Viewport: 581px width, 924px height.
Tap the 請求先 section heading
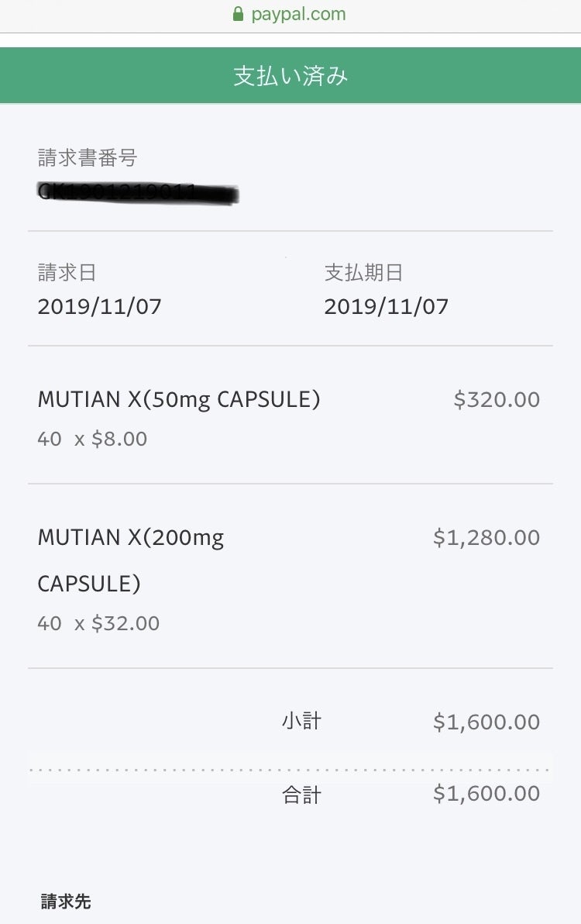(66, 902)
